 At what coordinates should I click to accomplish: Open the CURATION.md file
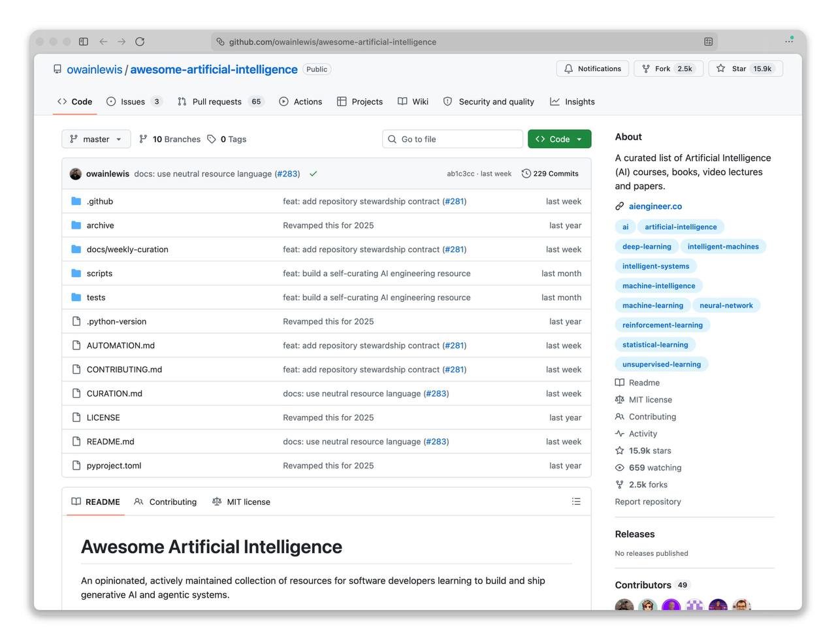(x=114, y=394)
